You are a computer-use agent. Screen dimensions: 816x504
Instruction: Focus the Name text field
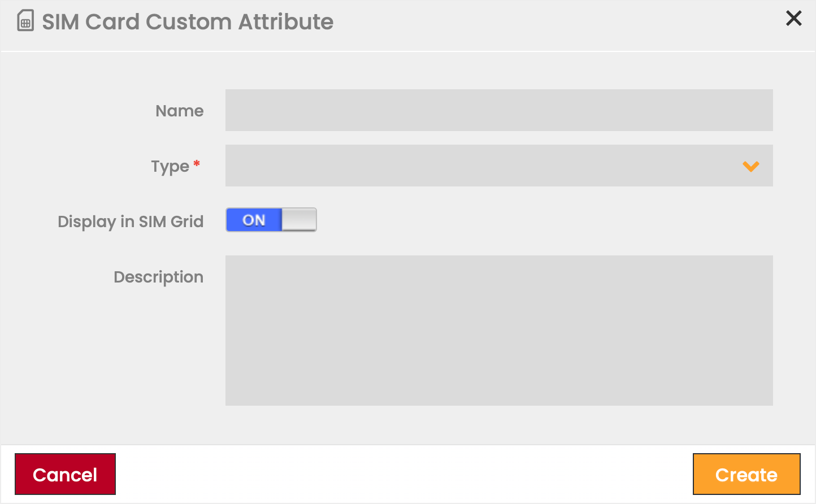(498, 110)
